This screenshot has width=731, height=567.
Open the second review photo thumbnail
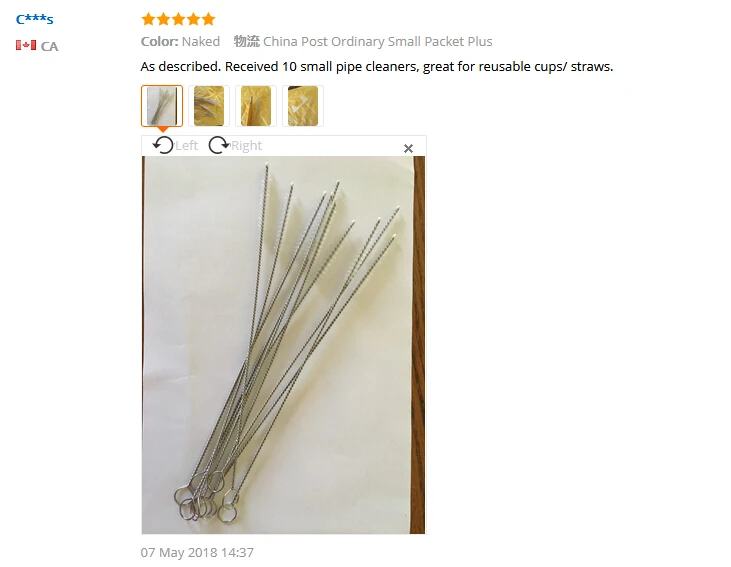(x=209, y=106)
